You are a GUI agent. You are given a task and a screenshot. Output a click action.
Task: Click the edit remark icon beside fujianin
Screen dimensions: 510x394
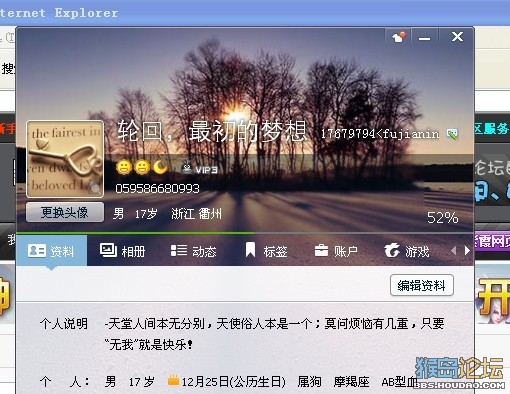click(452, 134)
